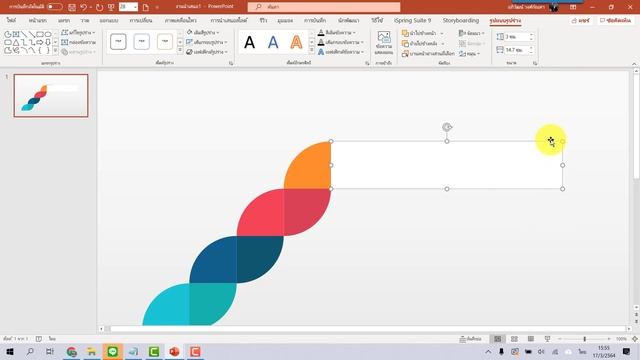This screenshot has height=360, width=640.
Task: Select the oval shape in shapes gallery
Action: click(x=48, y=34)
